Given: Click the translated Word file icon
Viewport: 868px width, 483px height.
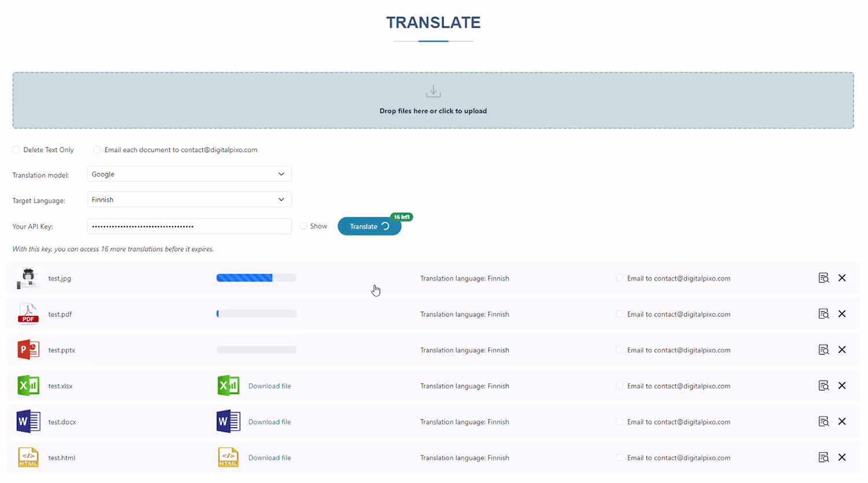Looking at the screenshot, I should coord(228,422).
